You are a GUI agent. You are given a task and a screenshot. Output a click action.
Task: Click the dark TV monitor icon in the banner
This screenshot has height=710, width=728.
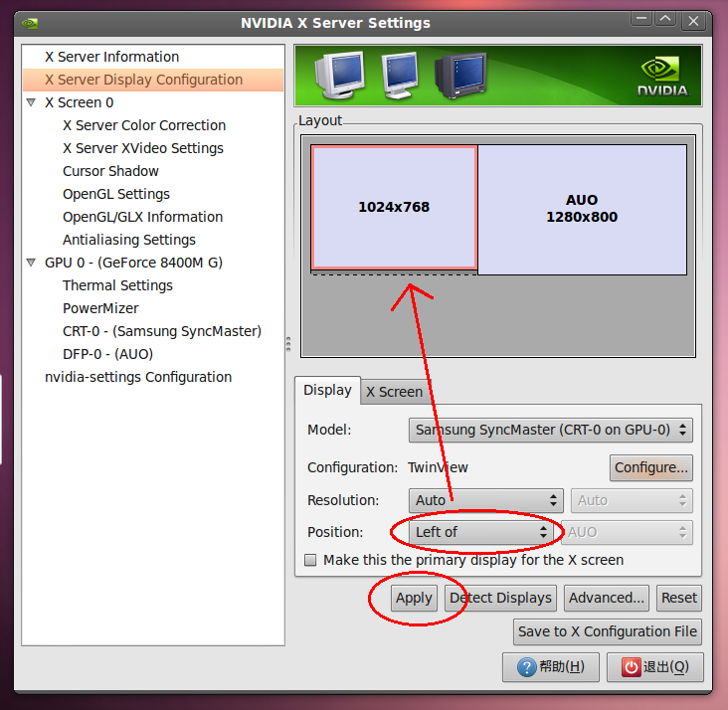pos(460,76)
